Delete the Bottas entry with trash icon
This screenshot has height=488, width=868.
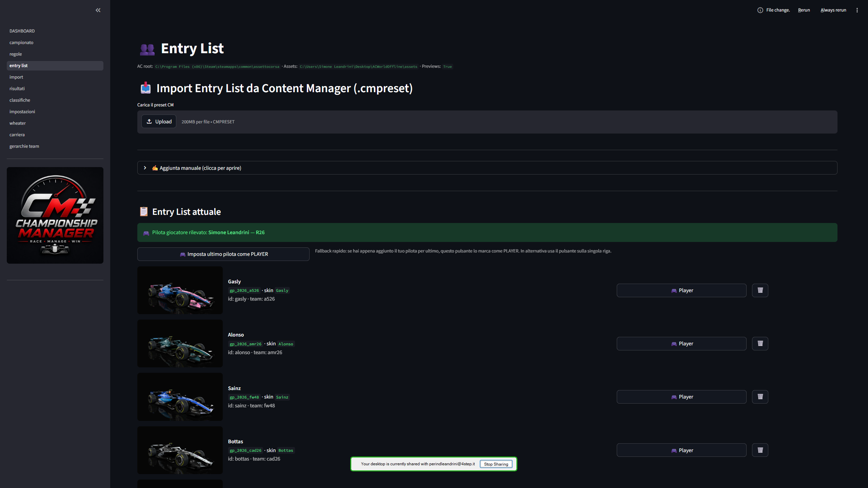(x=760, y=450)
